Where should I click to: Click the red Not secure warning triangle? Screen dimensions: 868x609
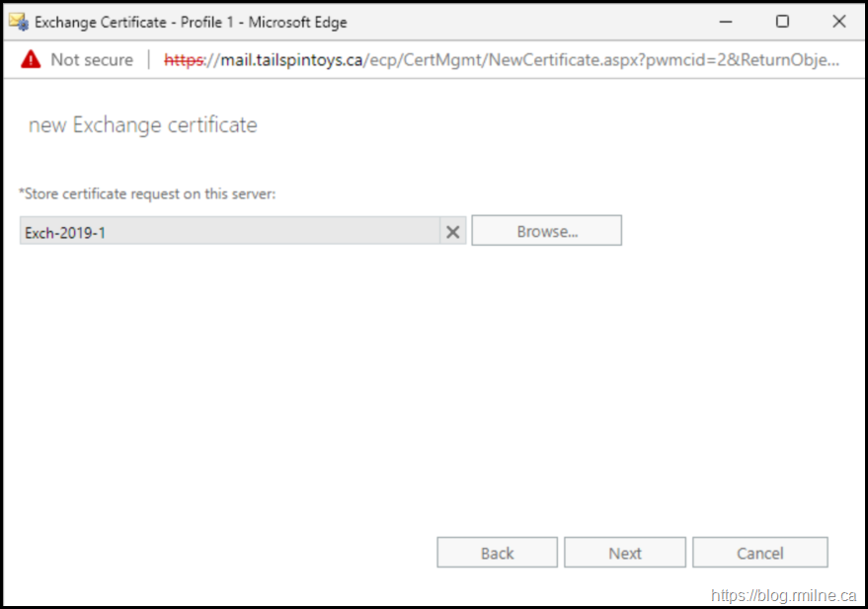click(31, 60)
